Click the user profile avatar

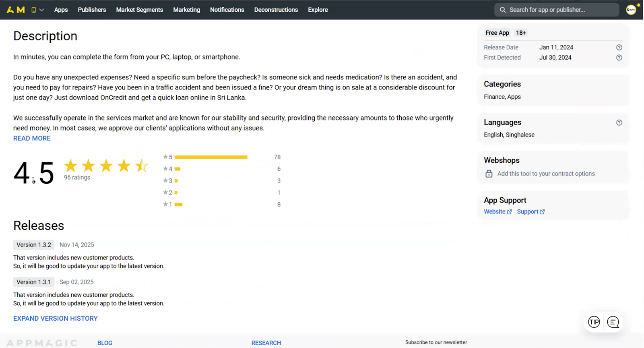[x=631, y=10]
